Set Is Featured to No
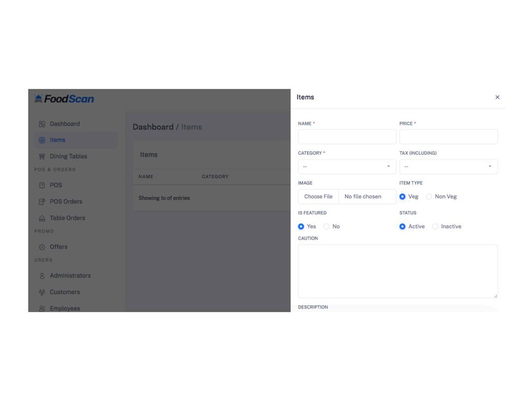This screenshot has height=399, width=532. pyautogui.click(x=327, y=226)
